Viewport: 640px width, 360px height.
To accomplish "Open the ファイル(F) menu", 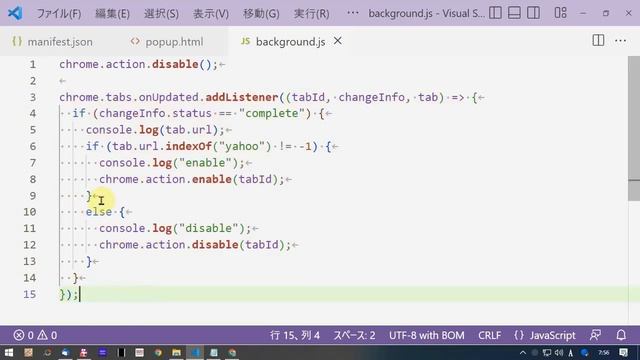I will coord(59,13).
